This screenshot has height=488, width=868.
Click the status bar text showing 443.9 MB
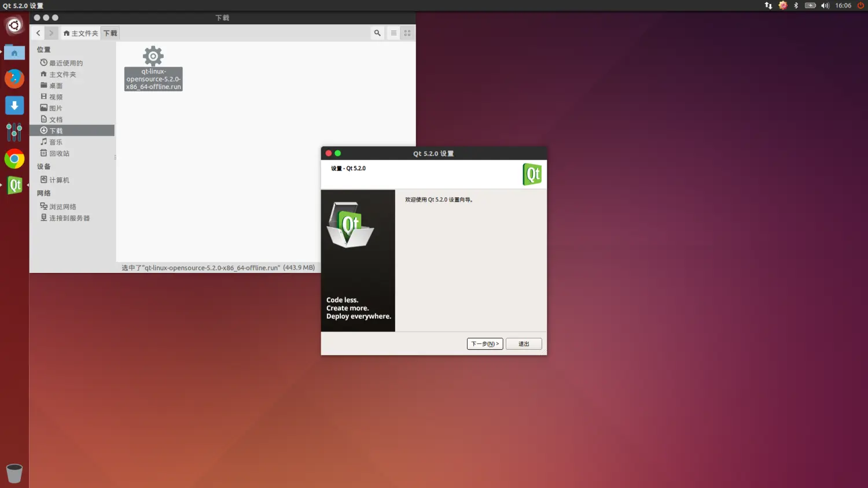(x=218, y=268)
